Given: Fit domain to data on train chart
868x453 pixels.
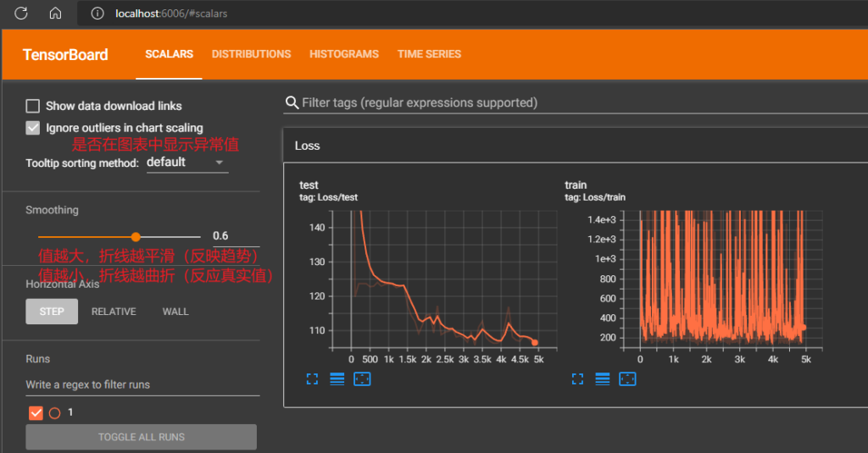Looking at the screenshot, I should pyautogui.click(x=627, y=378).
